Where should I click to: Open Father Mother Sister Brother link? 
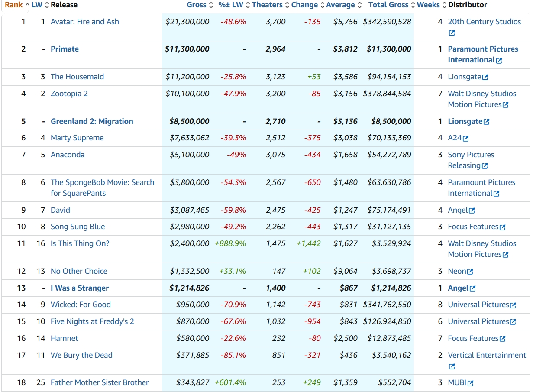[x=100, y=382]
